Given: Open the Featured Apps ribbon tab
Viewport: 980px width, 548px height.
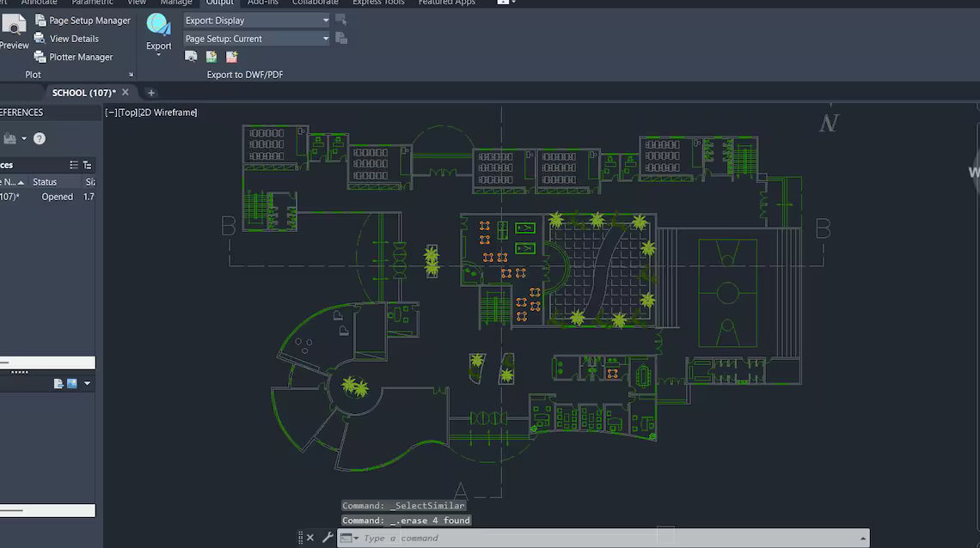Looking at the screenshot, I should coord(447,3).
